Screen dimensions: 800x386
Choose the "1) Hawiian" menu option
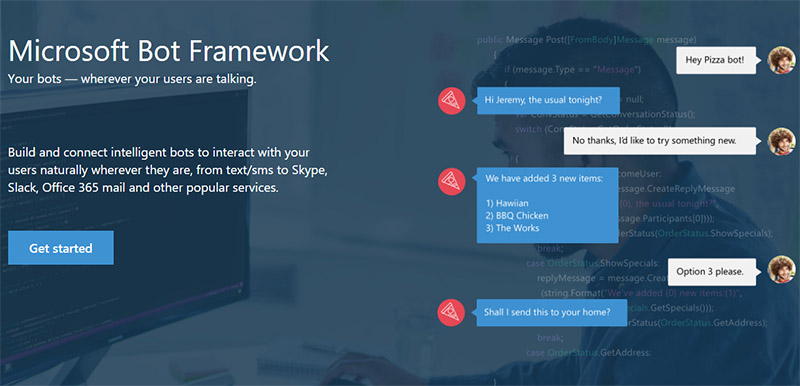coord(507,203)
